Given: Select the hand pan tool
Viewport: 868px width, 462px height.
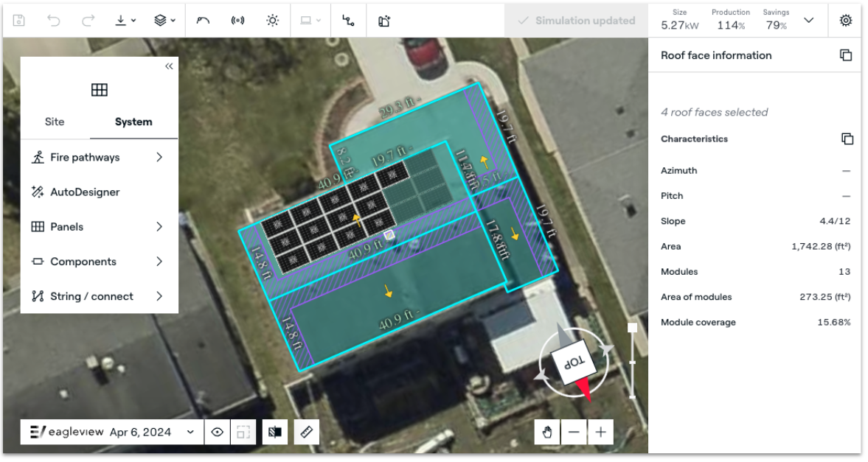Looking at the screenshot, I should tap(547, 432).
